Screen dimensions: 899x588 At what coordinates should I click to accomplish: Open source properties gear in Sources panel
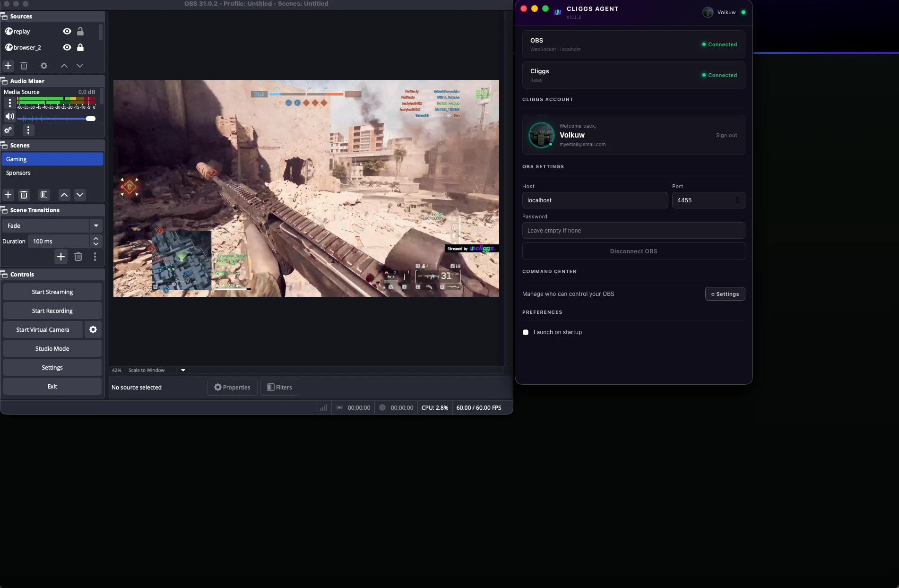click(44, 66)
